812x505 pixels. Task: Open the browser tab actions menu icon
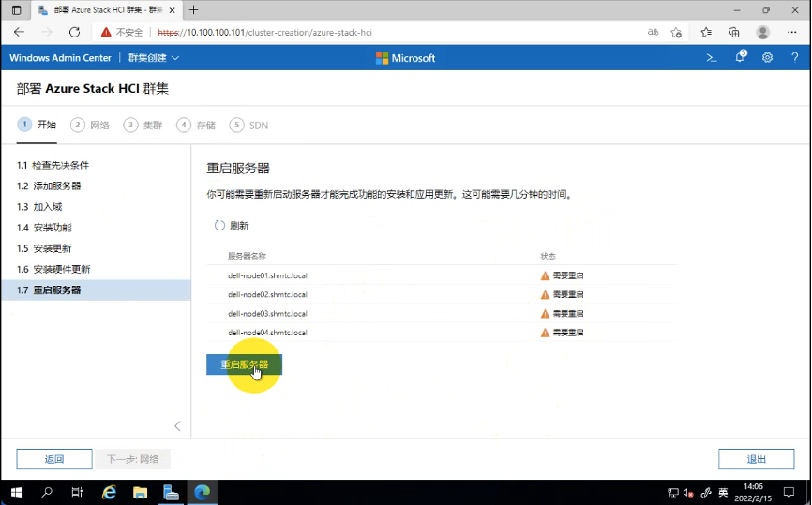click(x=17, y=9)
